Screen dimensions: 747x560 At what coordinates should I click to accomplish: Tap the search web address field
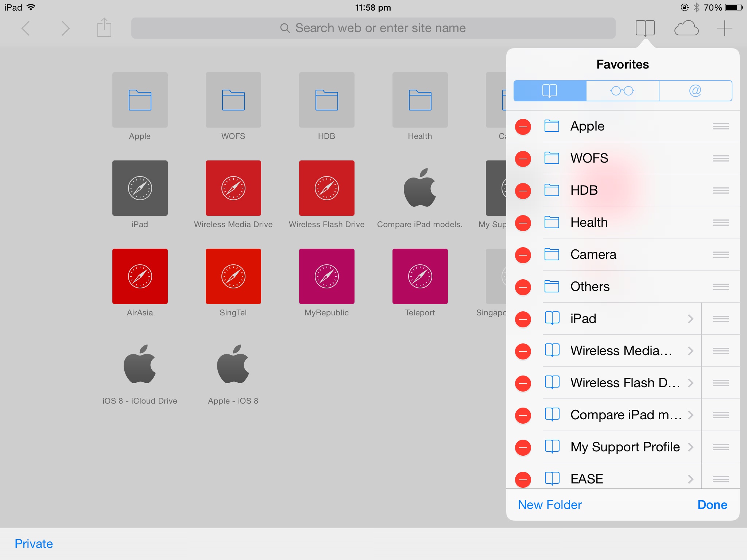tap(373, 28)
